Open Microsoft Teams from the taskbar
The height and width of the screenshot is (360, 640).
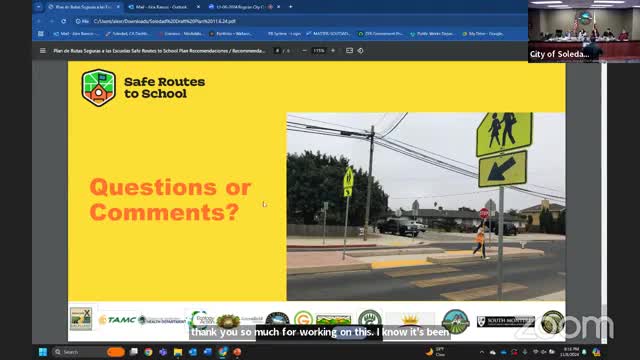coord(163,352)
